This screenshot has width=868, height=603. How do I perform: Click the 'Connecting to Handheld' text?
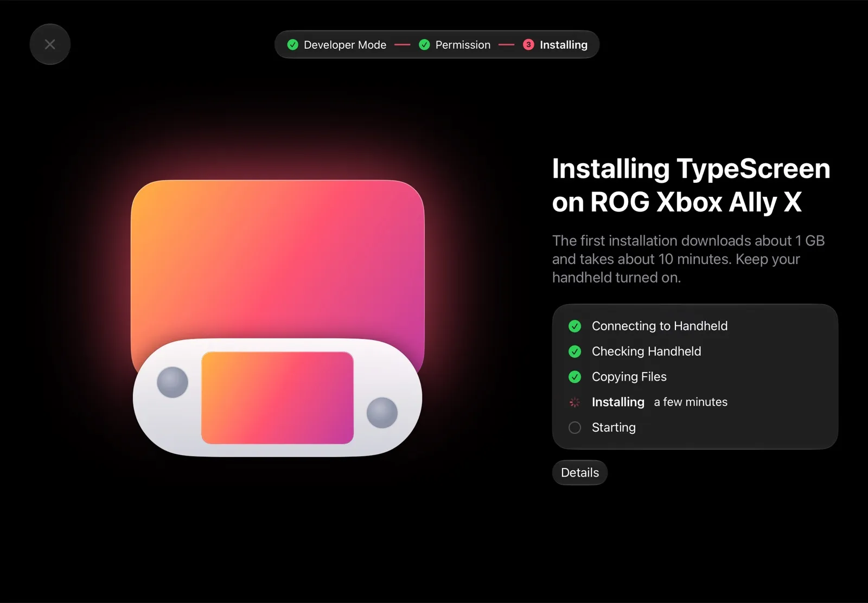[660, 326]
